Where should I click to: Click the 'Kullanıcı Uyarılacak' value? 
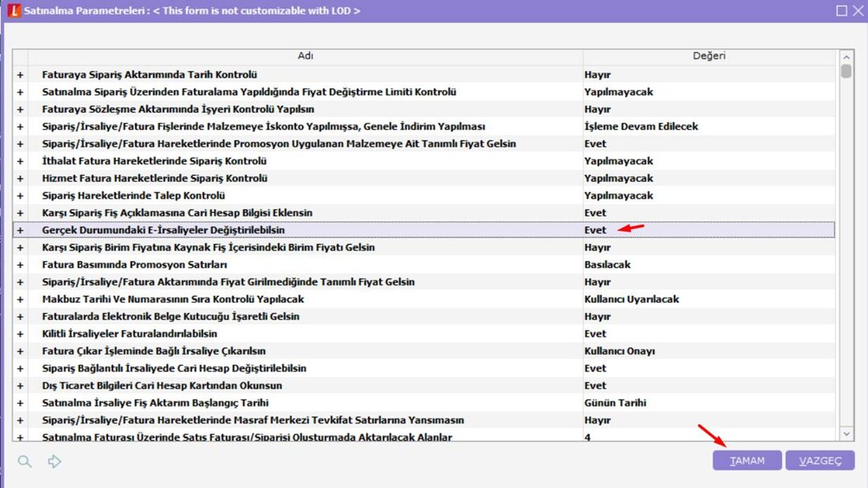pos(631,300)
